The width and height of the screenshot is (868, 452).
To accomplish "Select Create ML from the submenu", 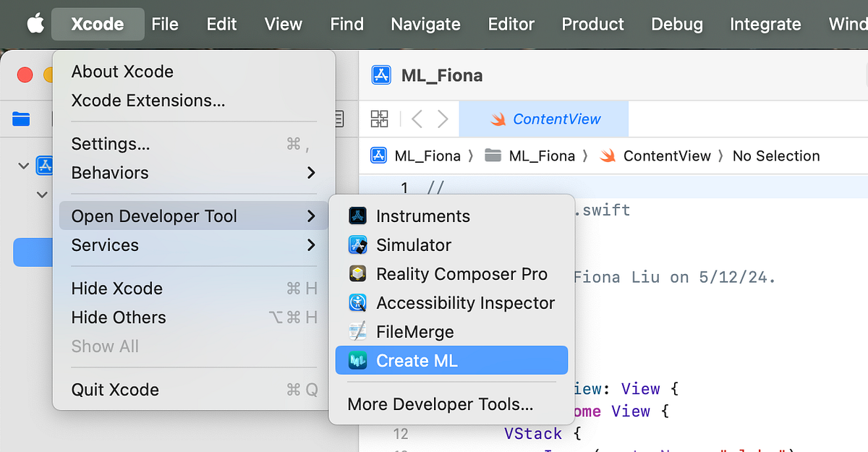I will coord(417,360).
